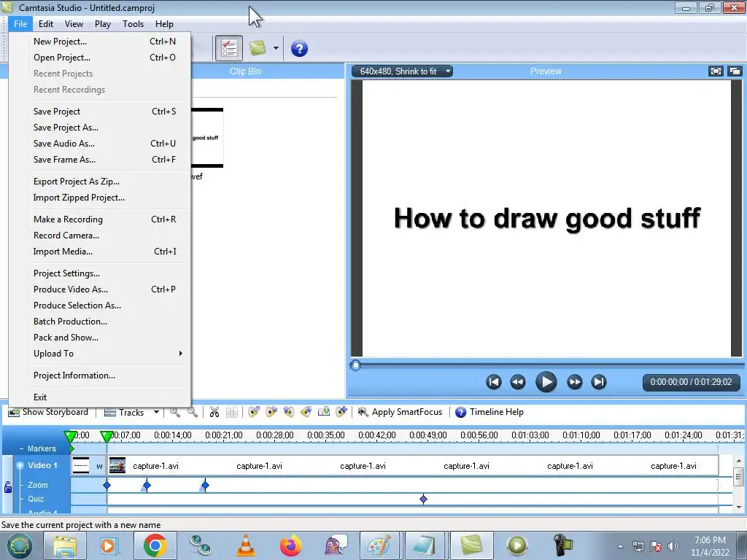747x560 pixels.
Task: Click the fast forward button in preview
Action: point(575,382)
